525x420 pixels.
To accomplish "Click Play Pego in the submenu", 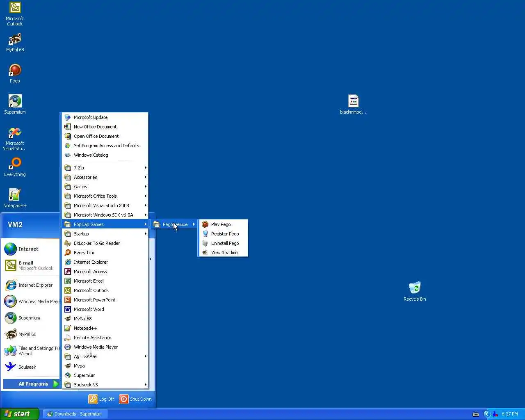I will point(223,224).
